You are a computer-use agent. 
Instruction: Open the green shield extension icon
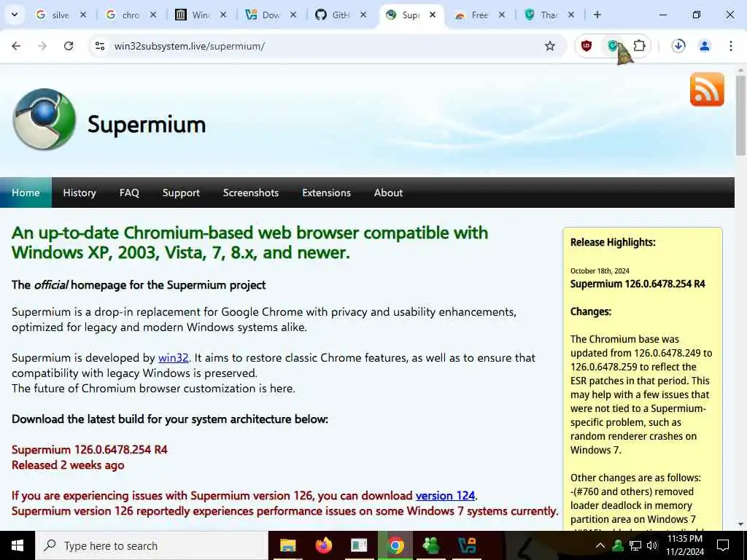pyautogui.click(x=613, y=46)
